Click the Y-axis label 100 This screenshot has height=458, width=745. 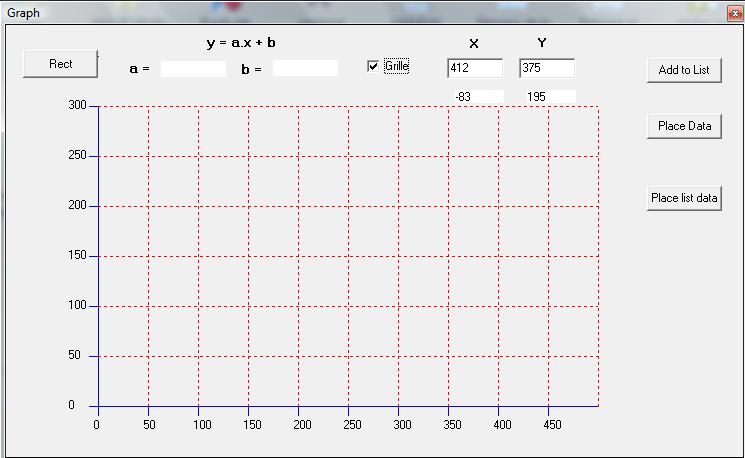click(77, 305)
